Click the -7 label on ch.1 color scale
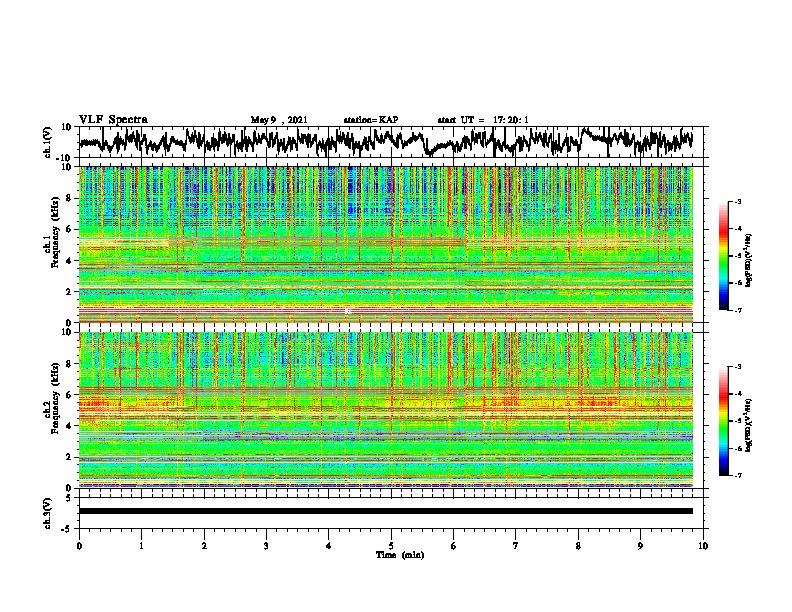792x612 pixels. (x=737, y=310)
